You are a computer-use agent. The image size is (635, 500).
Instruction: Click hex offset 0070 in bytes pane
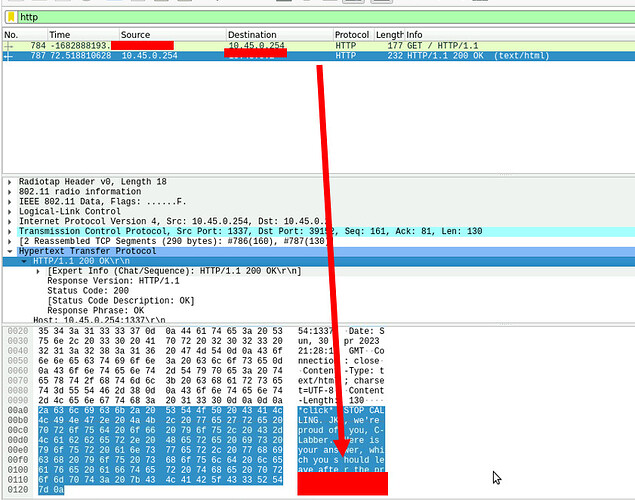tap(18, 381)
